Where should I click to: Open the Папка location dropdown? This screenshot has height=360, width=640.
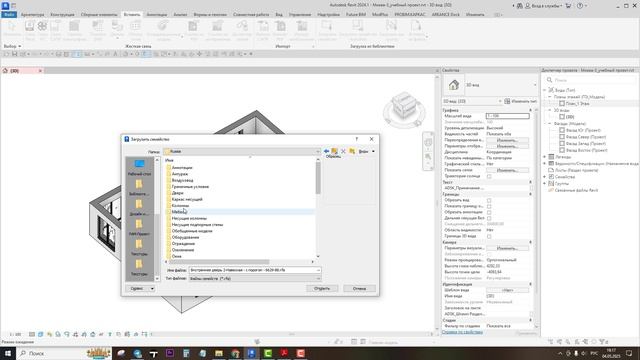pyautogui.click(x=242, y=151)
